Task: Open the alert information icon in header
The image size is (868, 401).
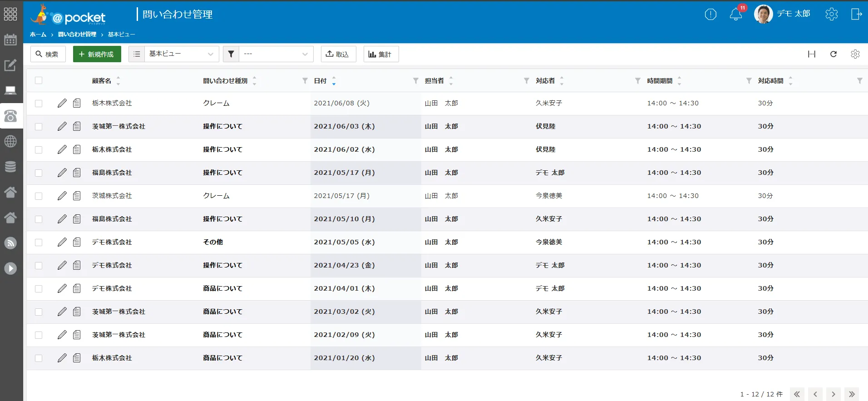Action: [x=710, y=15]
